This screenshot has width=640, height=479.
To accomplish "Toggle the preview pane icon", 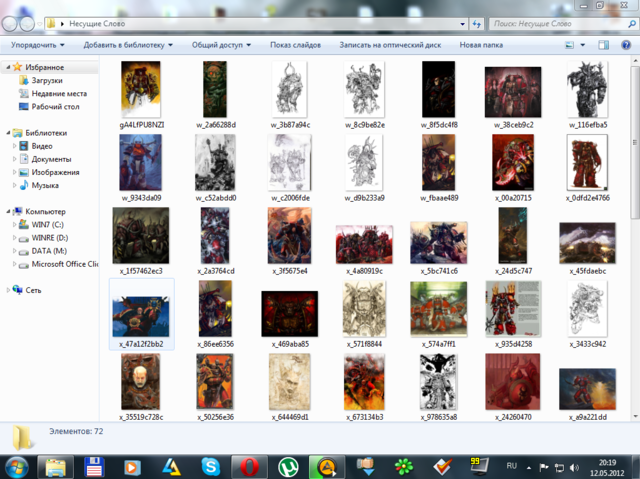I will [x=603, y=45].
